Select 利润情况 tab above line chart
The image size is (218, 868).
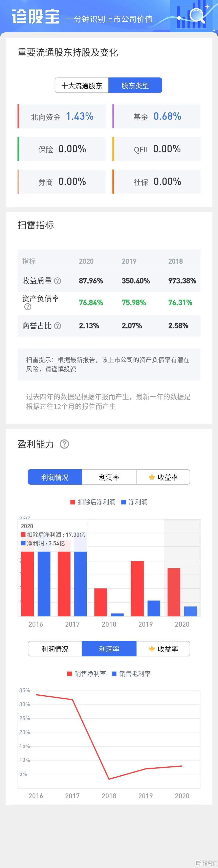[55, 649]
